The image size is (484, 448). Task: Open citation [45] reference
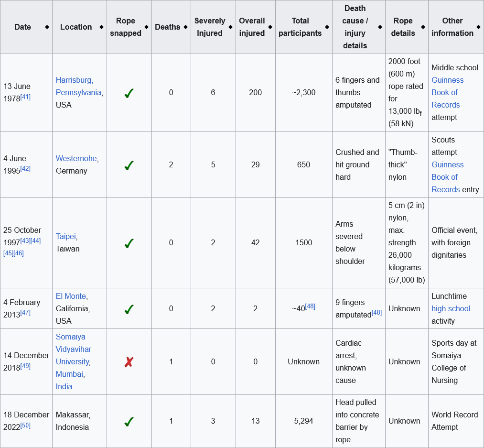point(8,253)
